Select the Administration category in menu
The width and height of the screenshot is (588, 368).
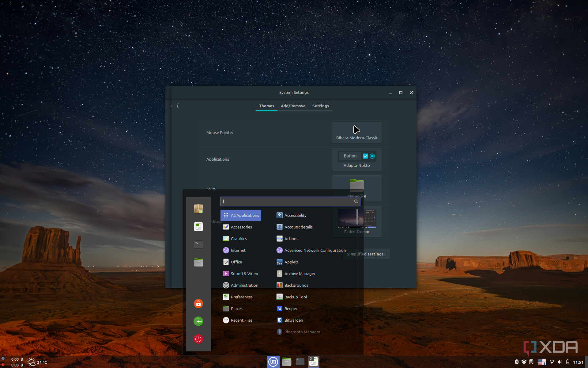[x=244, y=285]
